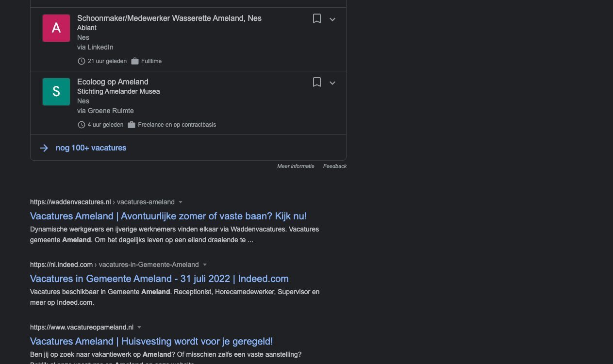Open dropdown arrow next to vacatureopameland.nl URL

139,327
